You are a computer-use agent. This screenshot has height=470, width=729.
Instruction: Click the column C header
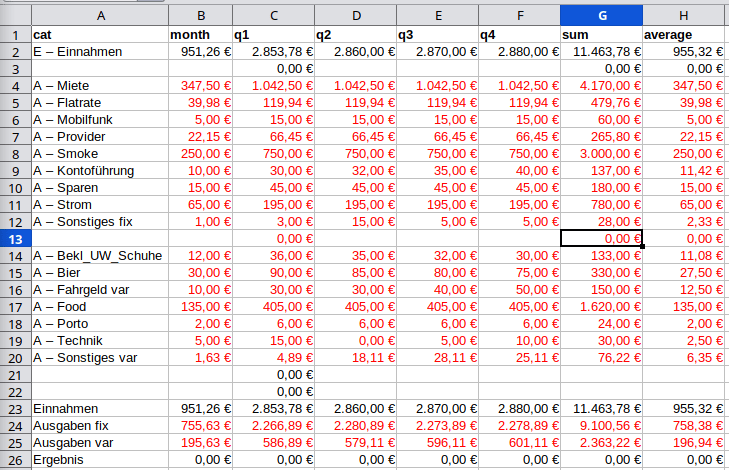pos(273,15)
